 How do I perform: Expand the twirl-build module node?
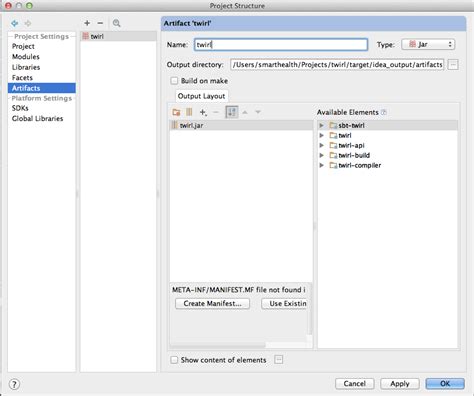(322, 155)
